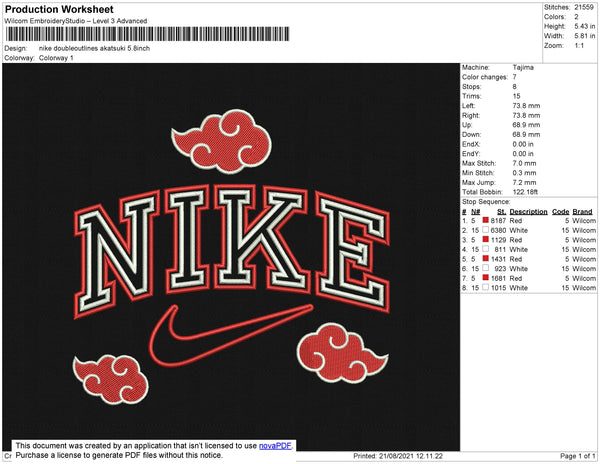Click the Machine value 'Tajima'
600x464 pixels.
pyautogui.click(x=523, y=67)
